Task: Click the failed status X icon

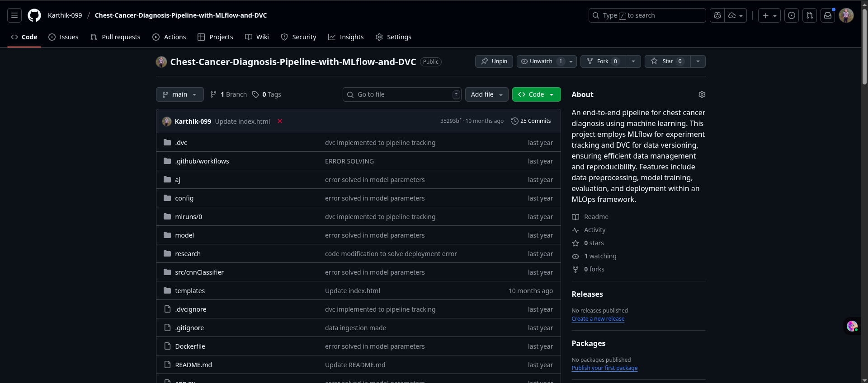Action: coord(280,121)
